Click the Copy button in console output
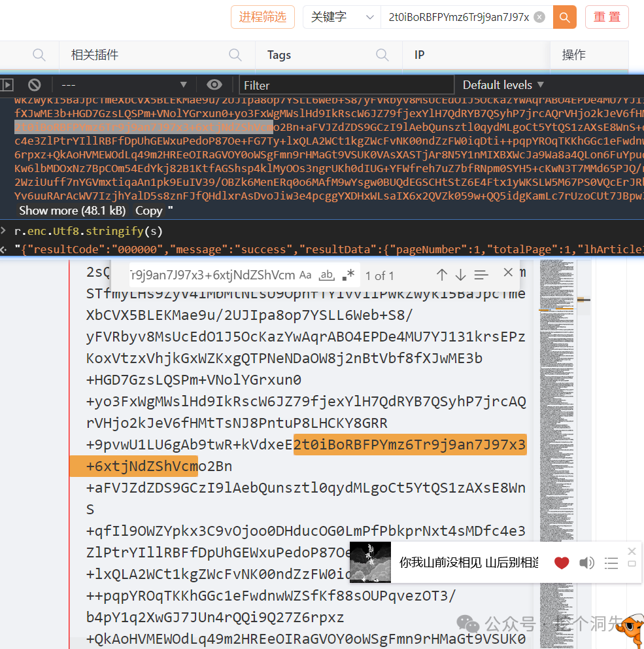This screenshot has height=649, width=644. (x=148, y=211)
